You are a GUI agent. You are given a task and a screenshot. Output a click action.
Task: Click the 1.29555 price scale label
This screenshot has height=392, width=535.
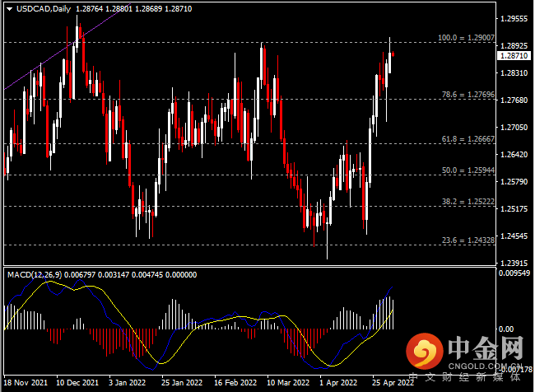pos(514,19)
